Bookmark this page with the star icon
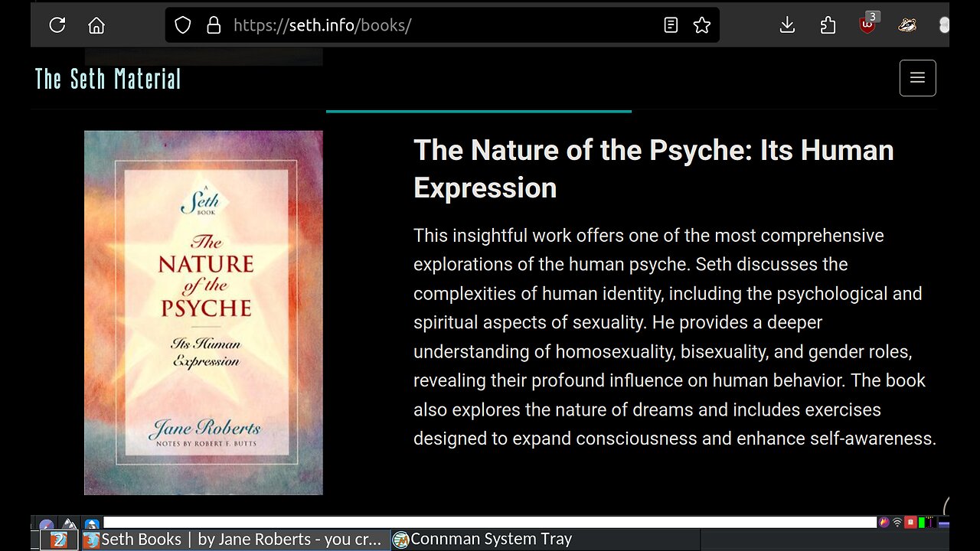The image size is (980, 551). coord(702,25)
